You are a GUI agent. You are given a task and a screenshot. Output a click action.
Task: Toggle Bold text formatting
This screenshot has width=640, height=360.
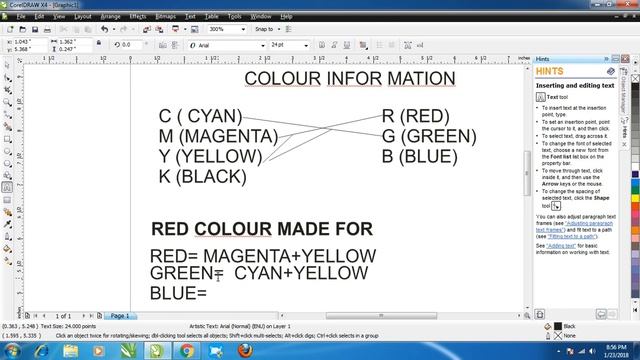click(322, 45)
